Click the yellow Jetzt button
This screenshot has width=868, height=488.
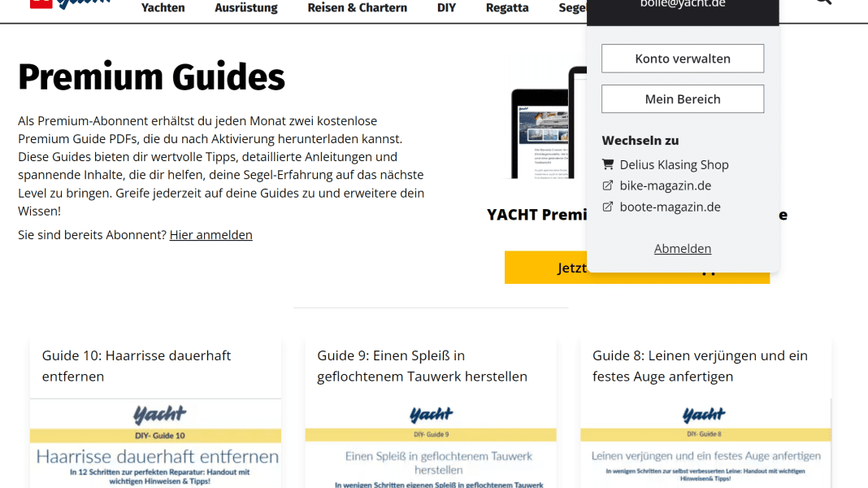(x=545, y=268)
